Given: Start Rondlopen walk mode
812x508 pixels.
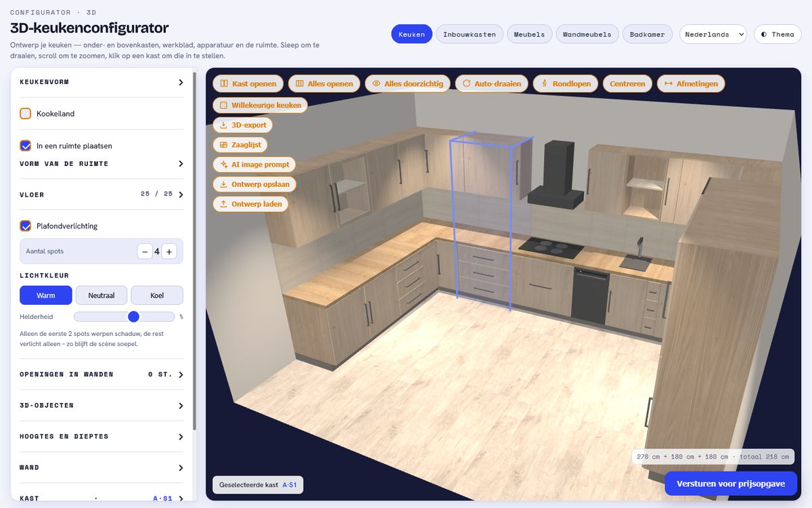Looking at the screenshot, I should pyautogui.click(x=565, y=83).
